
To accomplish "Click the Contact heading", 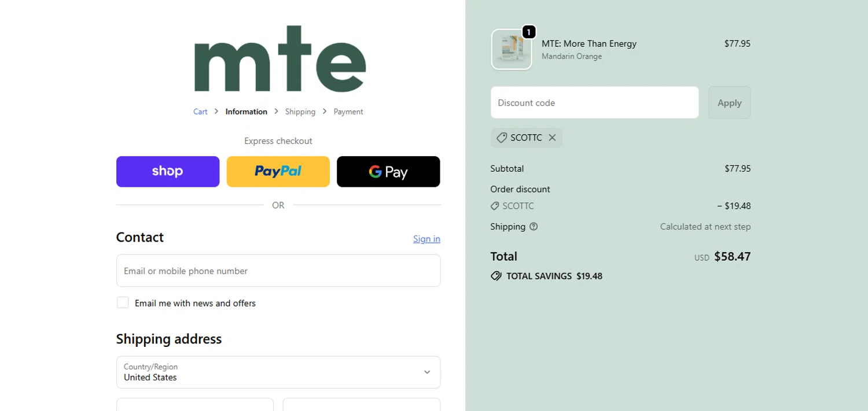I will [140, 237].
